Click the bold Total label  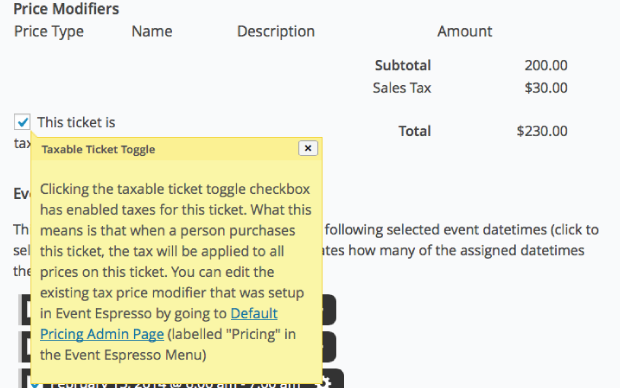click(414, 131)
